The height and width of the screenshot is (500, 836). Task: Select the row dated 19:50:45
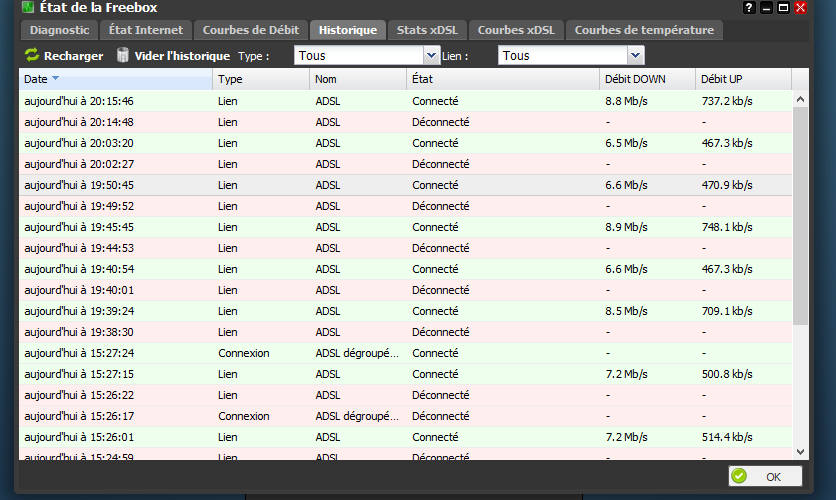(405, 185)
